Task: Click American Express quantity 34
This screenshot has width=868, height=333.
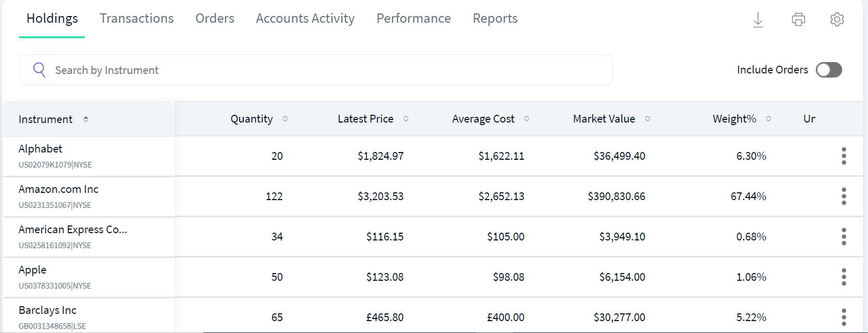Action: (277, 237)
